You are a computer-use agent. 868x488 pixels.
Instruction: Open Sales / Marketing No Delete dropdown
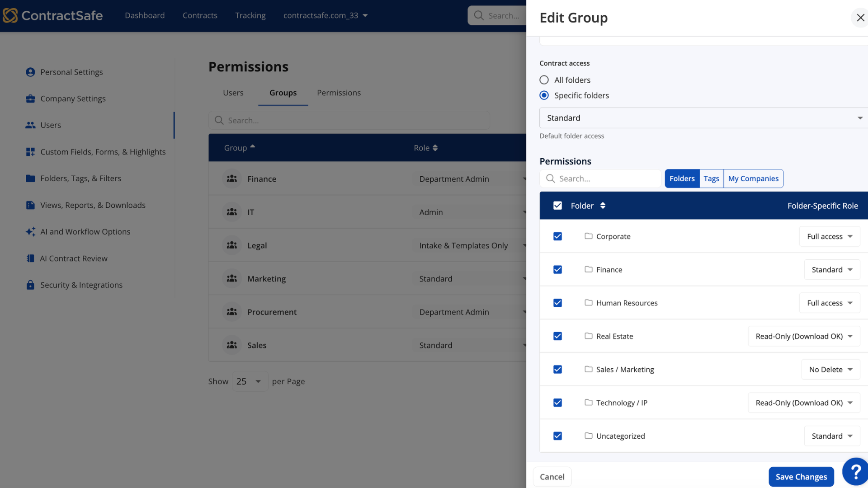coord(830,370)
